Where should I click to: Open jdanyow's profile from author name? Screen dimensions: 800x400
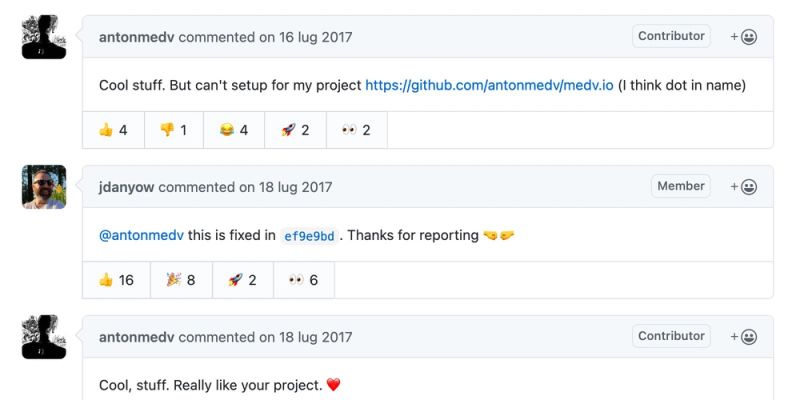click(x=126, y=187)
